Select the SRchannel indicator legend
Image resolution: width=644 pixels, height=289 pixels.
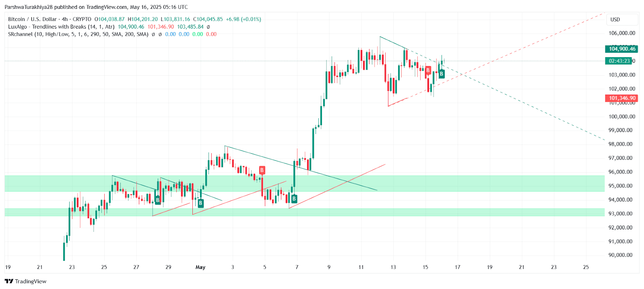pyautogui.click(x=78, y=34)
